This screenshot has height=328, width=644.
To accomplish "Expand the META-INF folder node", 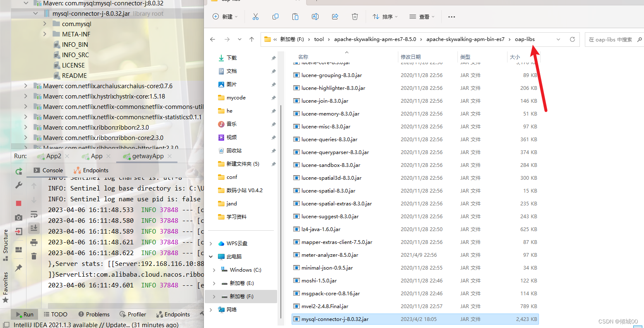I will 45,34.
